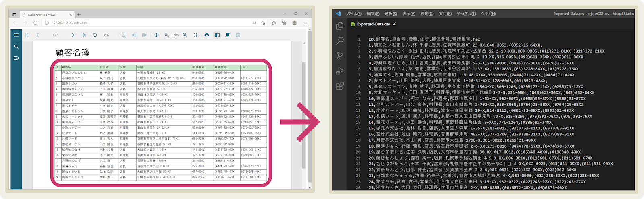This screenshot has width=644, height=199.
Task: Toggle galley mode in viewer toolbar
Action: (238, 35)
